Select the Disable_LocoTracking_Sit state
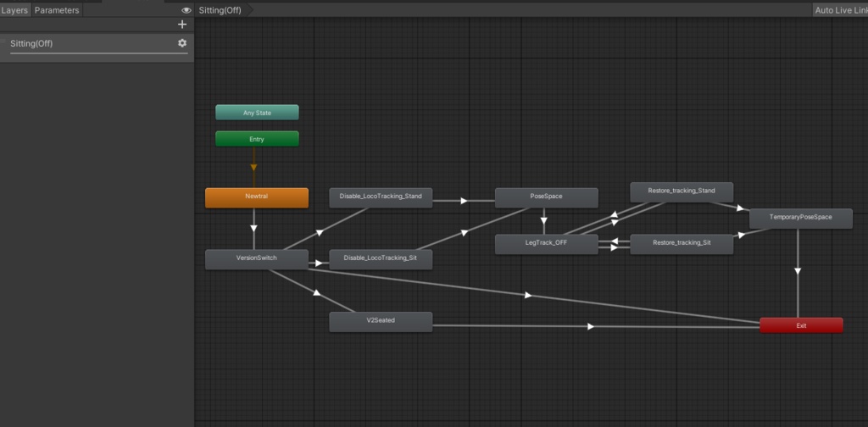868x427 pixels. point(381,259)
